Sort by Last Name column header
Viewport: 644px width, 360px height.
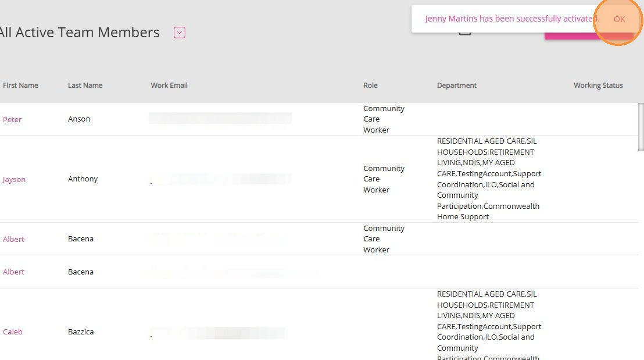pos(85,85)
